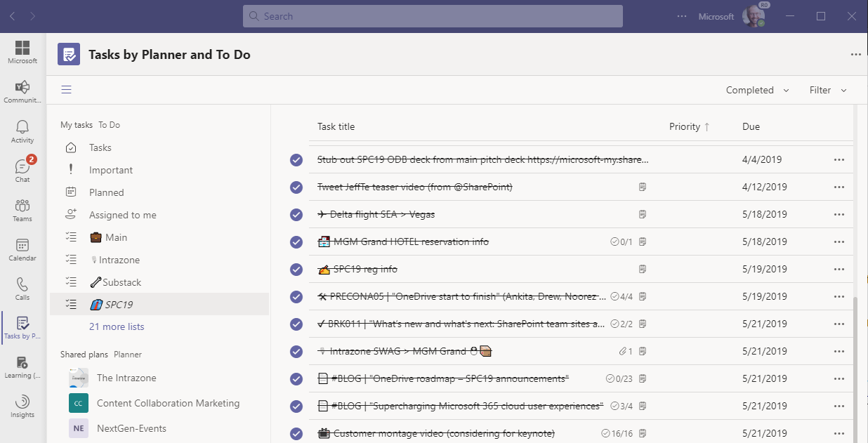Open the app's top-right ellipsis menu
The height and width of the screenshot is (443, 868).
(855, 53)
